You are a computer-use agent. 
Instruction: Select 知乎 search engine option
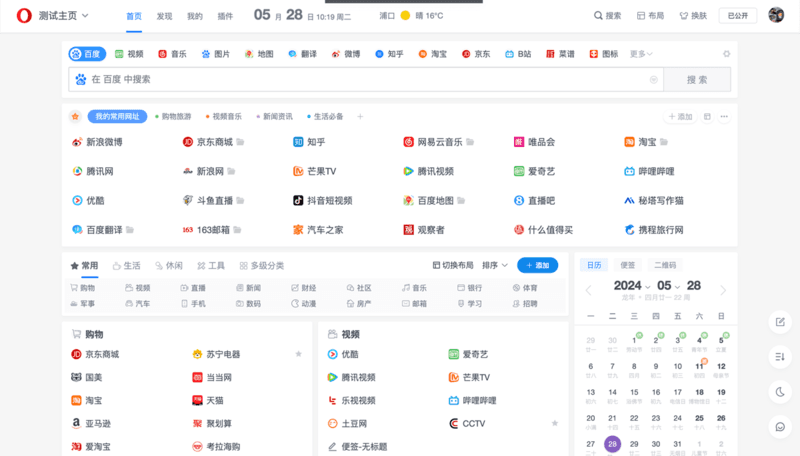tap(389, 54)
